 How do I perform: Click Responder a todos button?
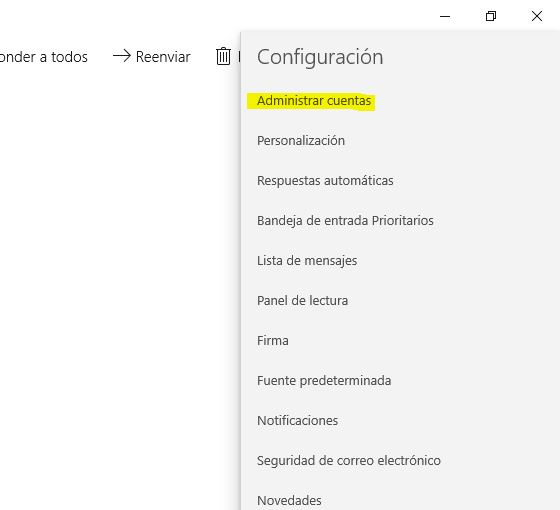coord(44,57)
